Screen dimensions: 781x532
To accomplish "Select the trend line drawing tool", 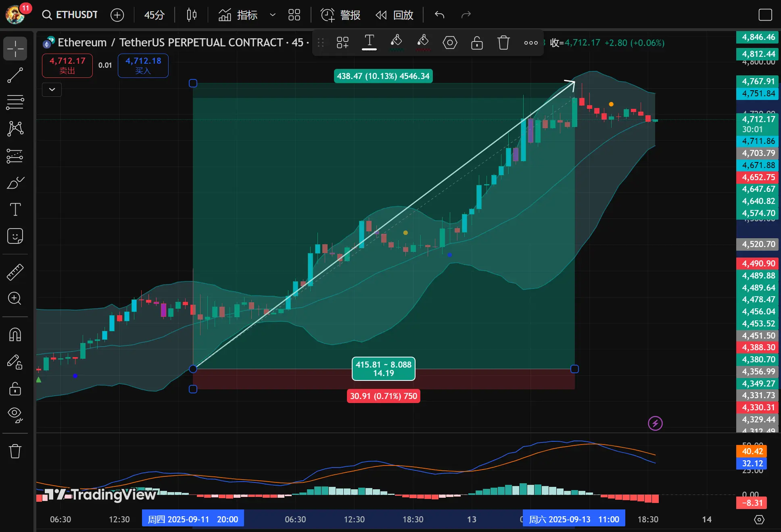I will (15, 75).
